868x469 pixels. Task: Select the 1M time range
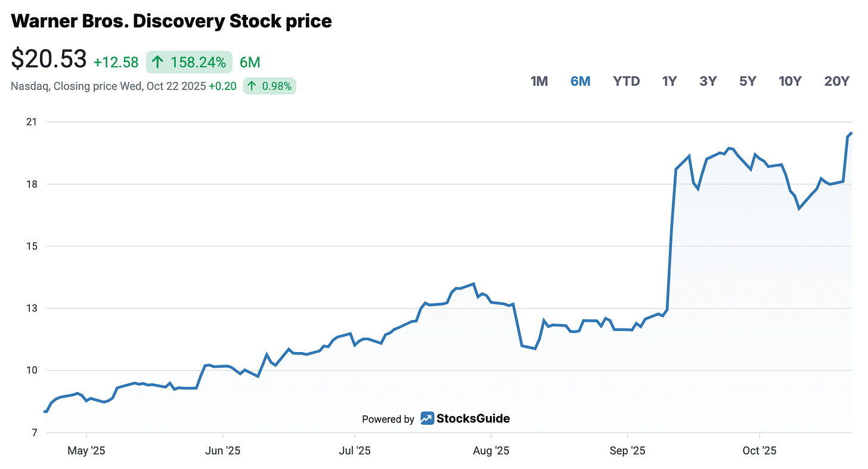pos(538,81)
